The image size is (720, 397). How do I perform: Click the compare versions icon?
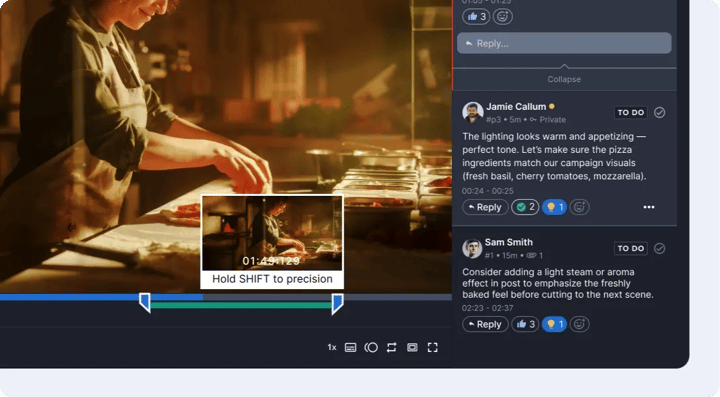(371, 347)
